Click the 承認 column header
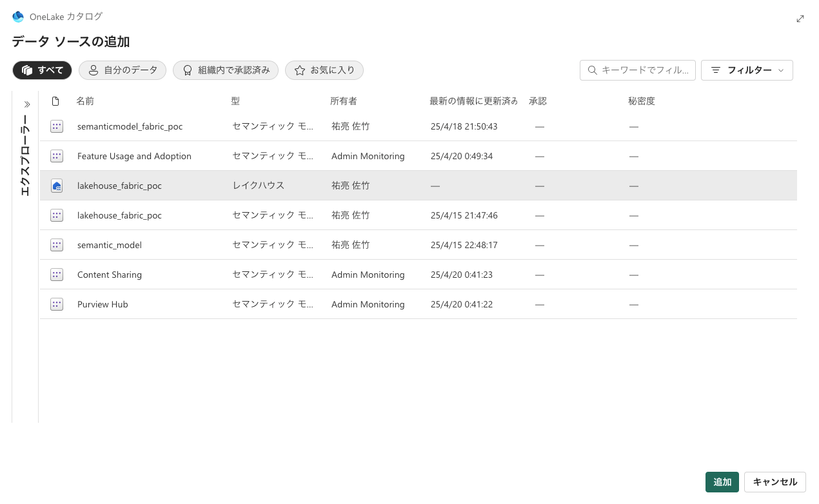 (538, 101)
